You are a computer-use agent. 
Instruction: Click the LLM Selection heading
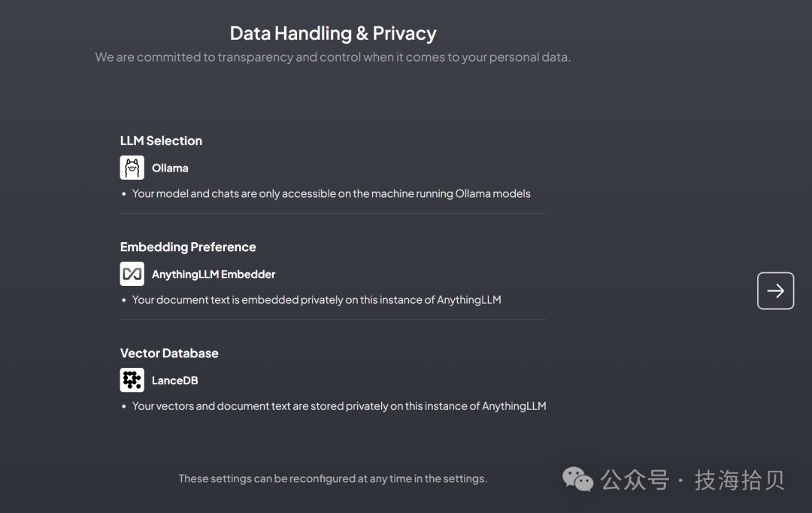point(161,141)
